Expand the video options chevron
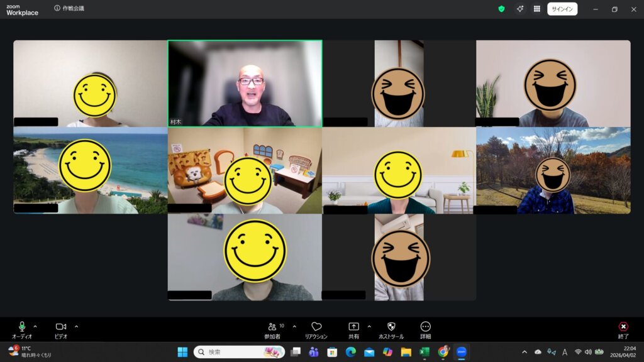 [77, 326]
